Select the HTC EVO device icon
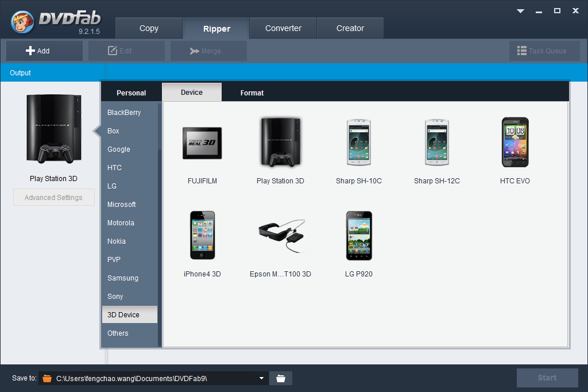 (x=515, y=142)
